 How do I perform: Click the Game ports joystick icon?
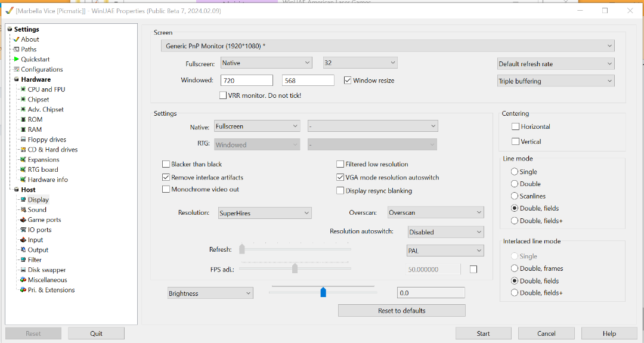tap(23, 220)
